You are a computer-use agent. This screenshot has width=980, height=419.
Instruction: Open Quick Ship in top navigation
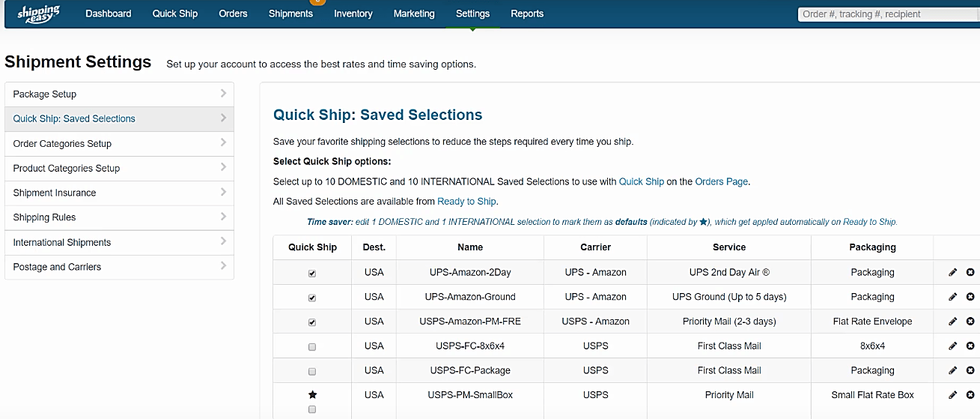(175, 13)
